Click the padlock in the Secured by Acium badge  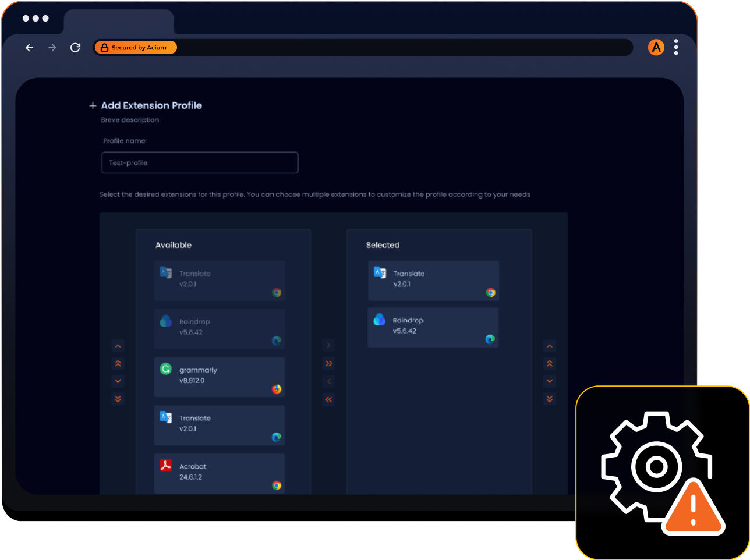(104, 47)
